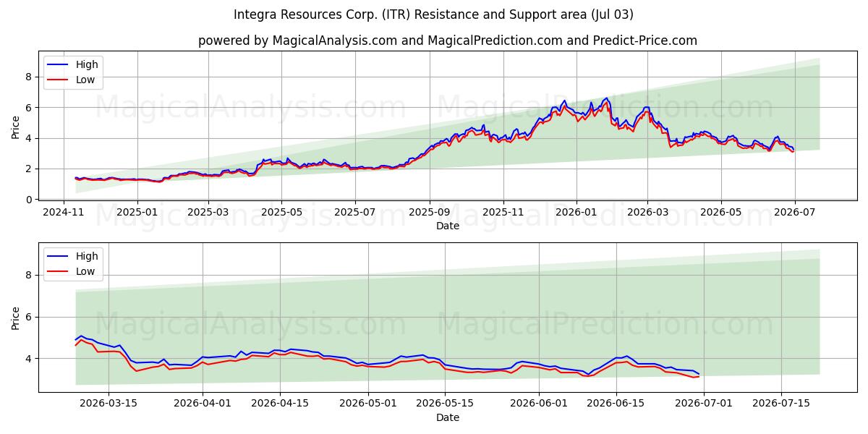The image size is (868, 434).
Task: Click the '2025-05' x-axis label in top chart
Action: (x=281, y=213)
